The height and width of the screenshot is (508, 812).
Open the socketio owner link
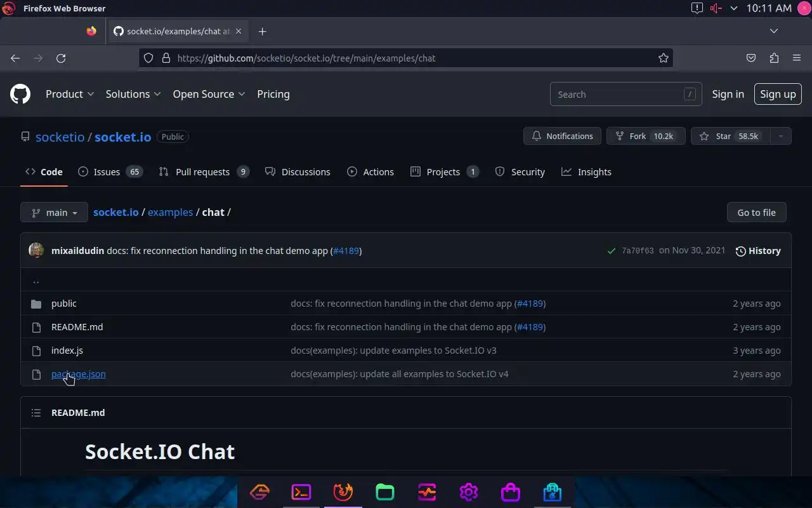pyautogui.click(x=60, y=137)
